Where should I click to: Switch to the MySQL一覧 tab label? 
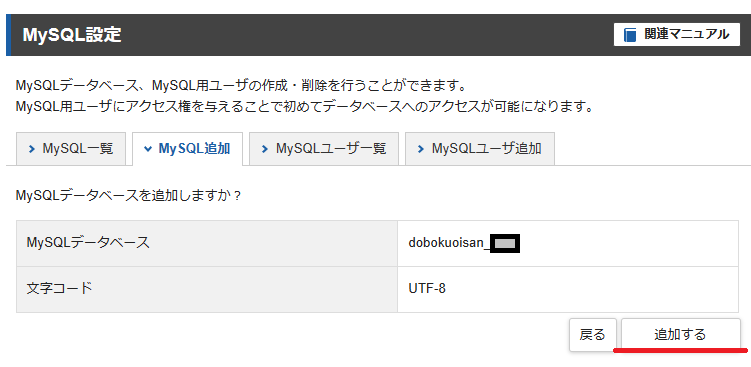pyautogui.click(x=78, y=149)
